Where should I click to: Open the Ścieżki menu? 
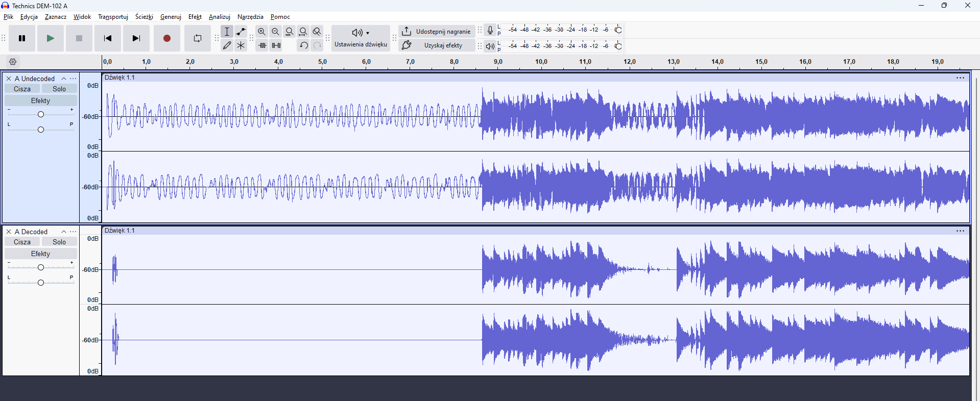tap(144, 17)
